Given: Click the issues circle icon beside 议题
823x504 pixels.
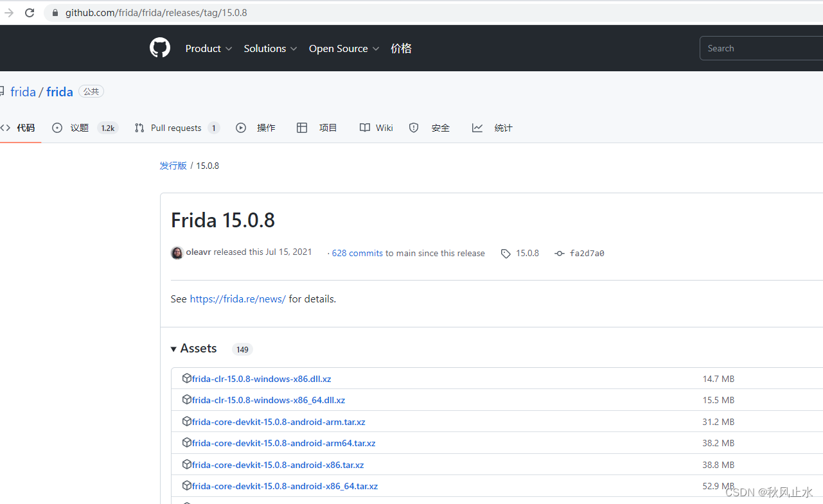Looking at the screenshot, I should (57, 128).
